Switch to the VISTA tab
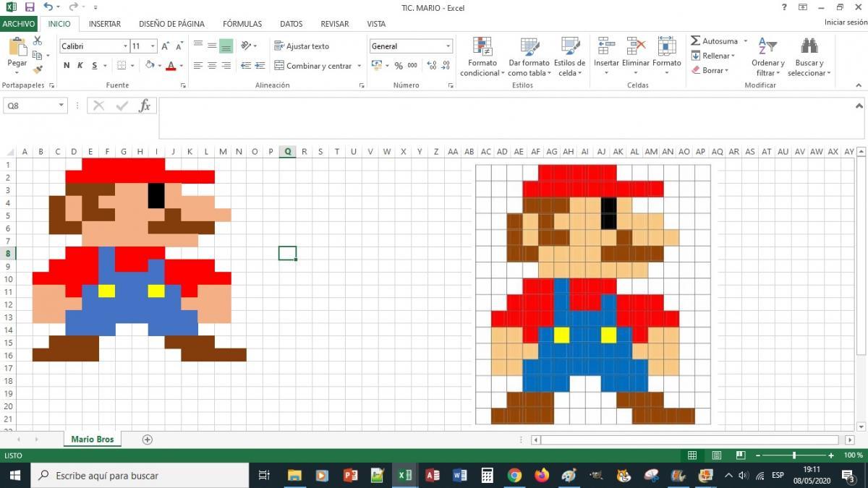 (376, 24)
